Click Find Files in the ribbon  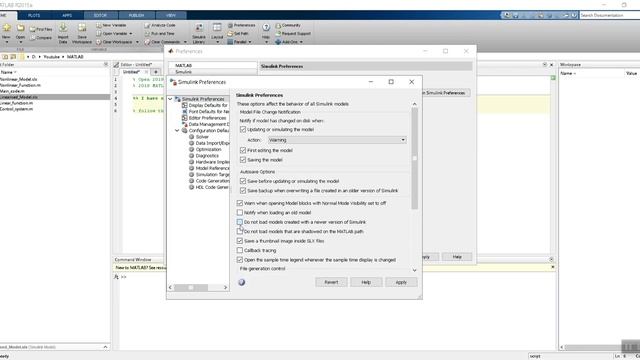coord(41,29)
